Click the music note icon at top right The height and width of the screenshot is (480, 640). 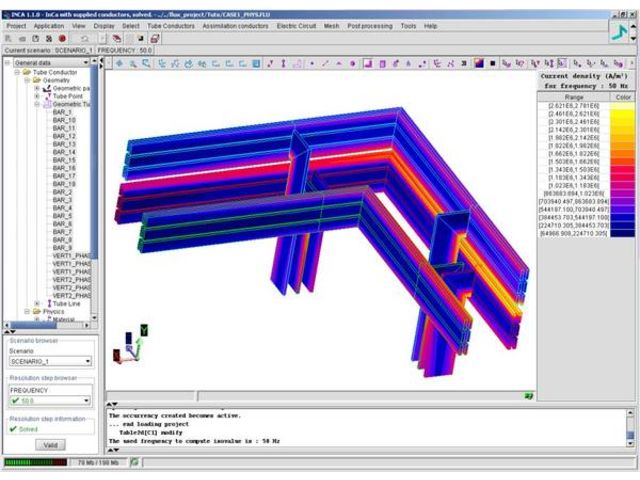(622, 34)
